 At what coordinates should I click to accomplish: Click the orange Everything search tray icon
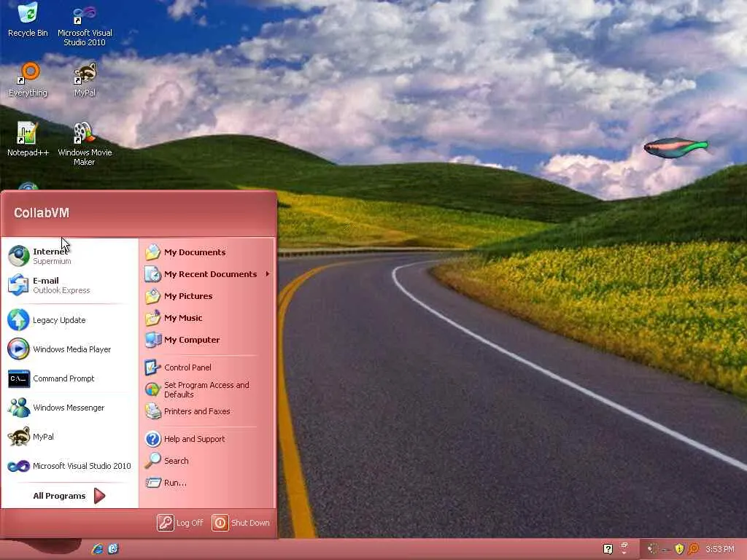[x=693, y=549]
